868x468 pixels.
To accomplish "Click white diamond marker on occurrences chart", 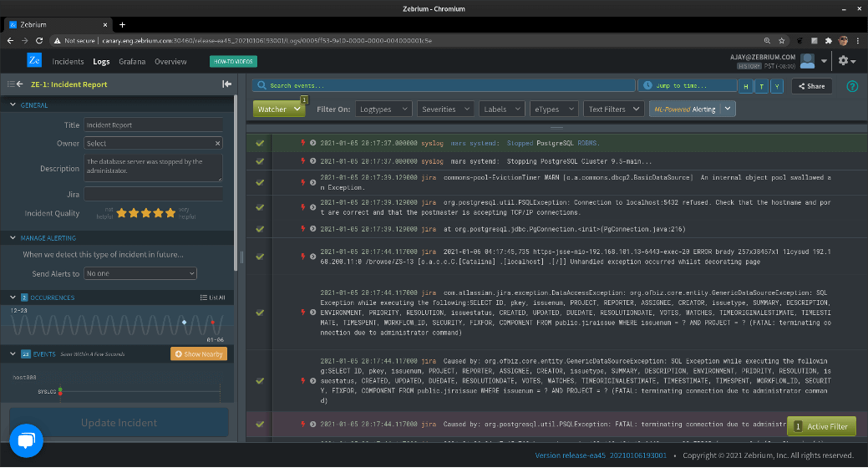I will tap(185, 322).
